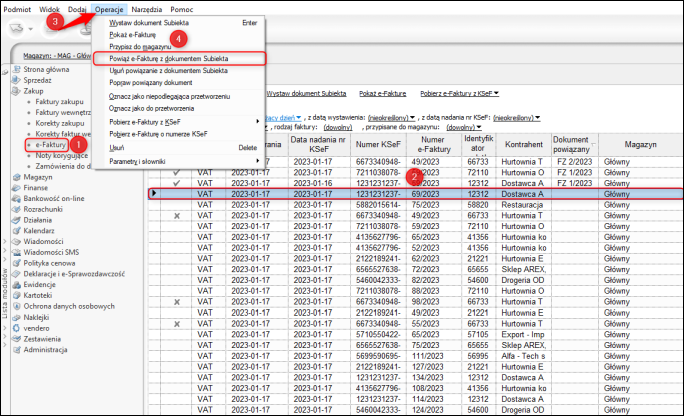The width and height of the screenshot is (684, 416).
Task: Open the Kartoteki module icon
Action: pos(16,296)
